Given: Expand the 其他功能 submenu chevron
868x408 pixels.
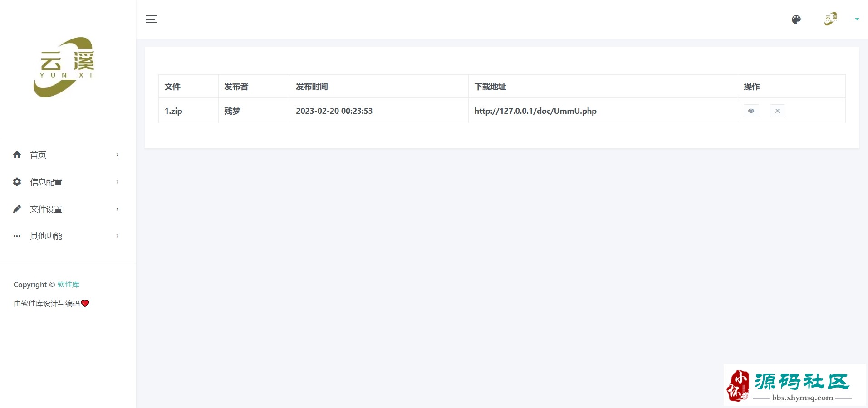Looking at the screenshot, I should pyautogui.click(x=118, y=236).
